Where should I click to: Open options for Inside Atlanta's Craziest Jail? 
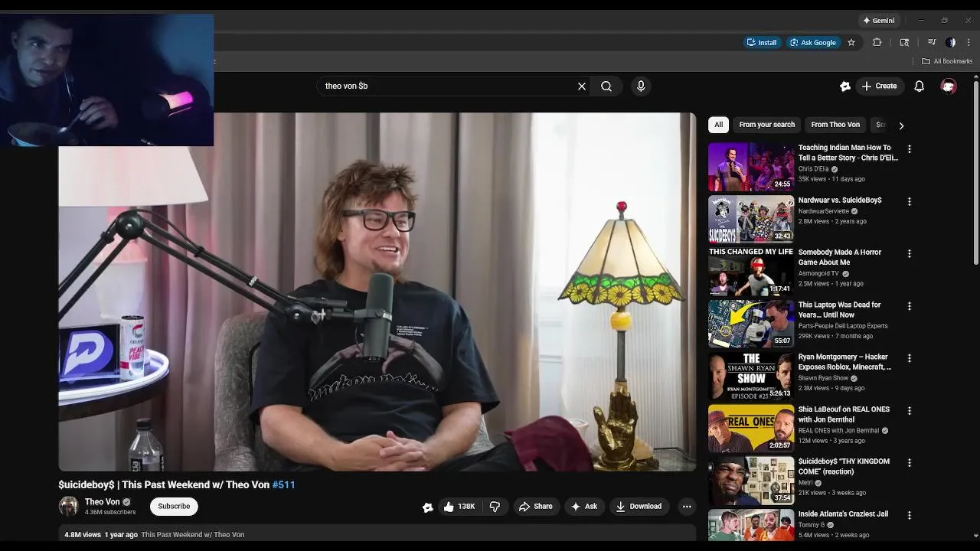910,515
